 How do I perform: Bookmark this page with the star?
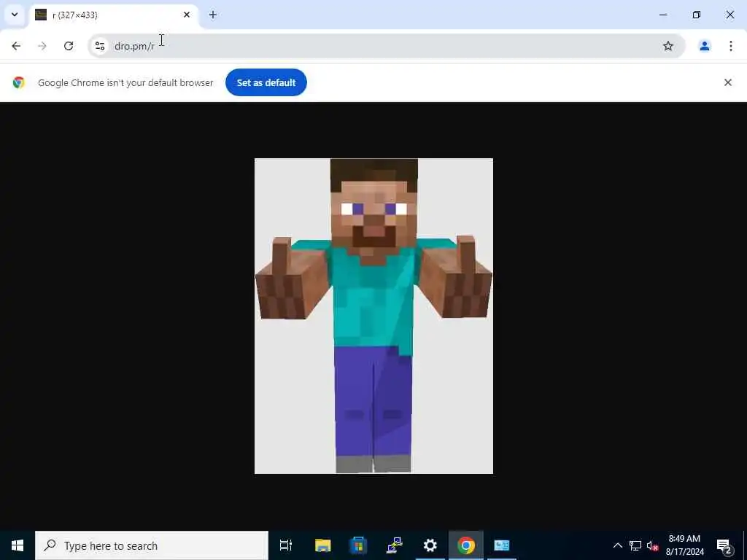pyautogui.click(x=668, y=46)
